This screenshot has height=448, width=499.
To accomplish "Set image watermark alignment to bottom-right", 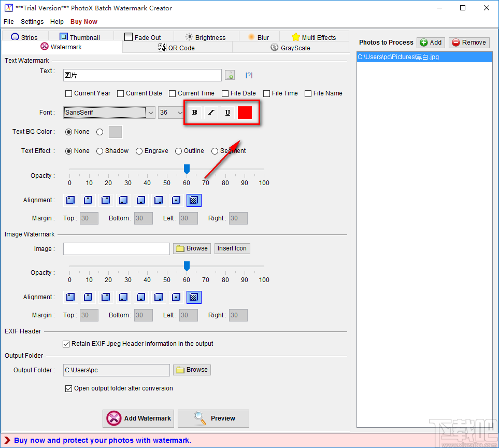I will tap(159, 297).
